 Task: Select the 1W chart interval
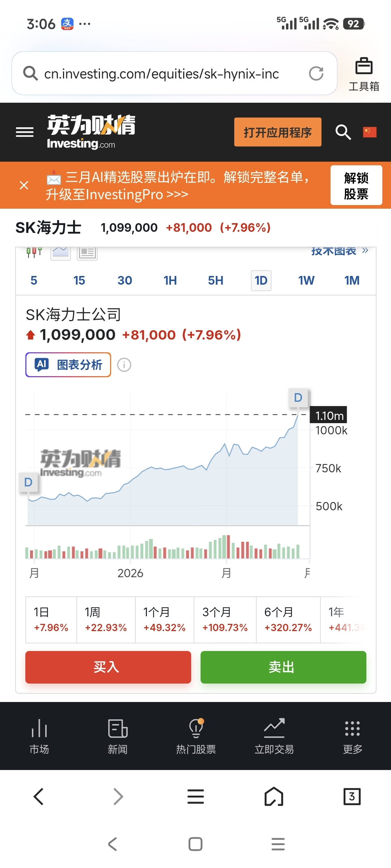click(x=306, y=280)
